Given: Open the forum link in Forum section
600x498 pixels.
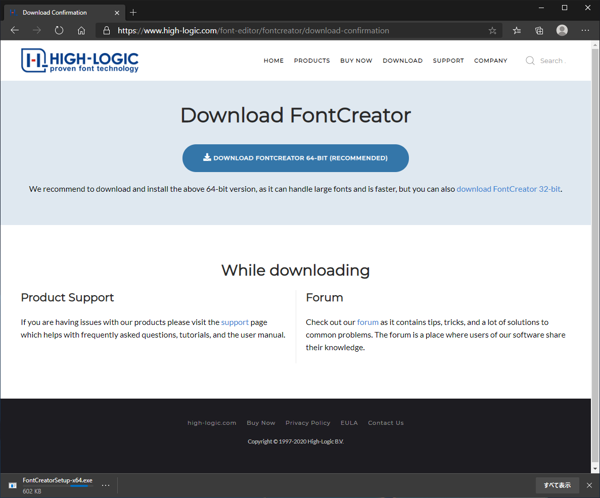Looking at the screenshot, I should click(368, 322).
